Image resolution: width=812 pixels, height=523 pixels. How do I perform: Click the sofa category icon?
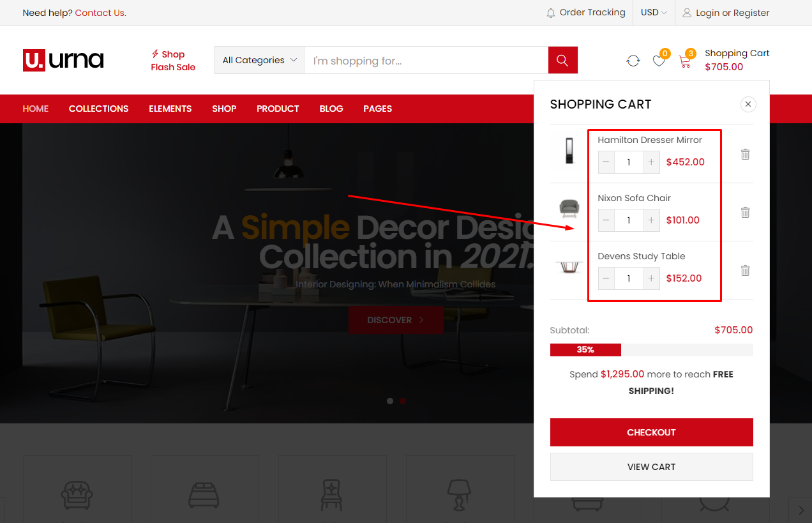point(77,495)
